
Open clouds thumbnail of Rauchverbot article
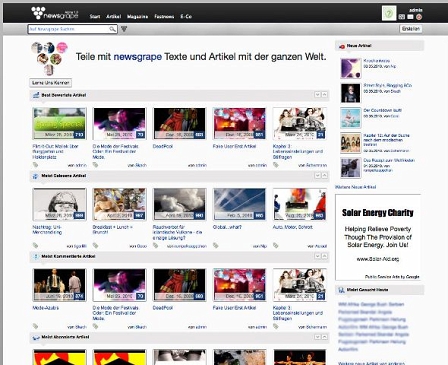pos(179,204)
